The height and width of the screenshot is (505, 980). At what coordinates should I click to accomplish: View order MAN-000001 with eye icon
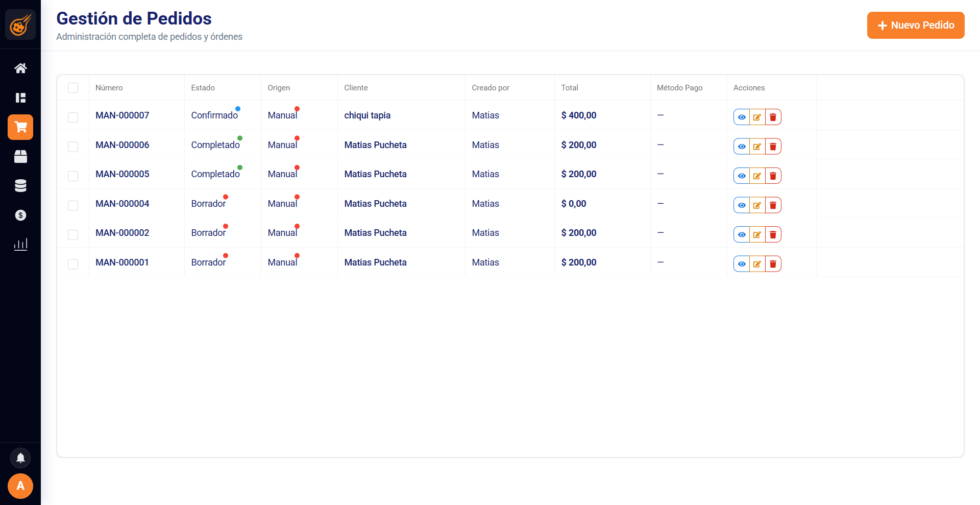click(x=742, y=264)
